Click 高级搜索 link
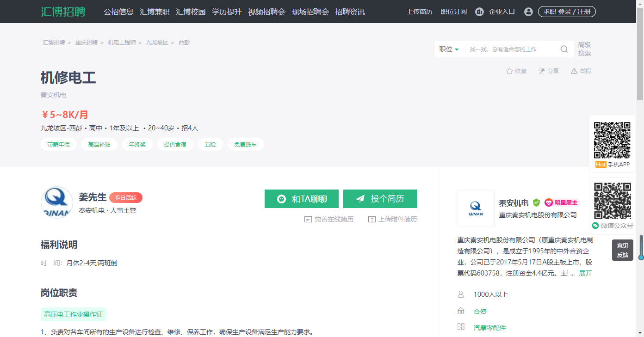Image resolution: width=644 pixels, height=337 pixels. pos(584,49)
